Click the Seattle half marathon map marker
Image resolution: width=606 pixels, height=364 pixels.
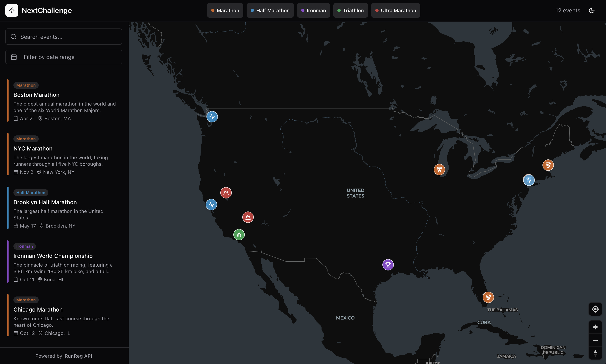pos(212,117)
